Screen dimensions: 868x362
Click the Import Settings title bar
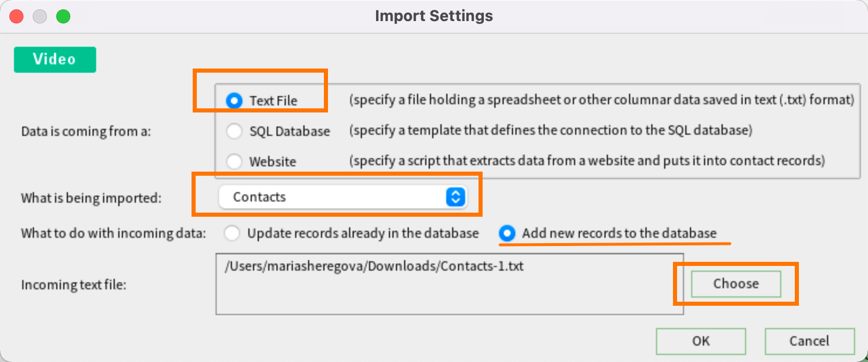click(434, 16)
